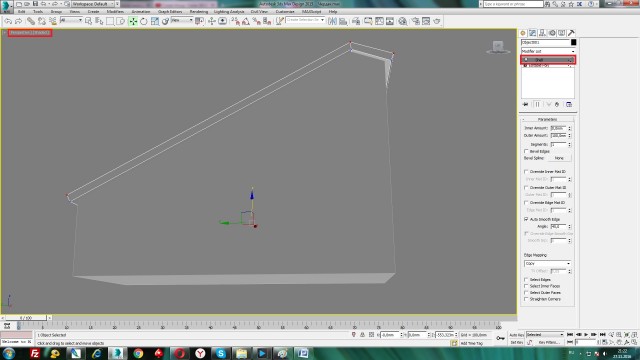The image size is (640, 360).
Task: Click the Object001 name field
Action: tap(545, 42)
